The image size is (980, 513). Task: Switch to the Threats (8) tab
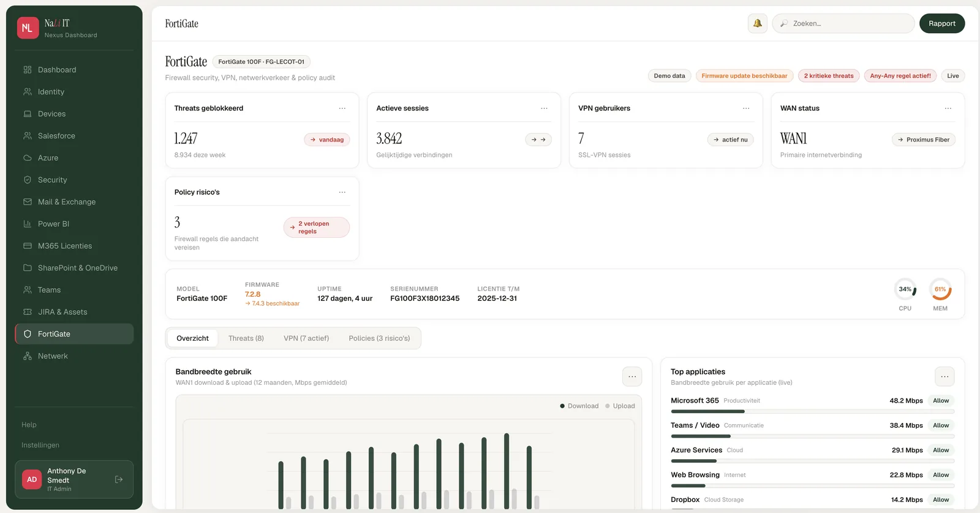pos(246,338)
